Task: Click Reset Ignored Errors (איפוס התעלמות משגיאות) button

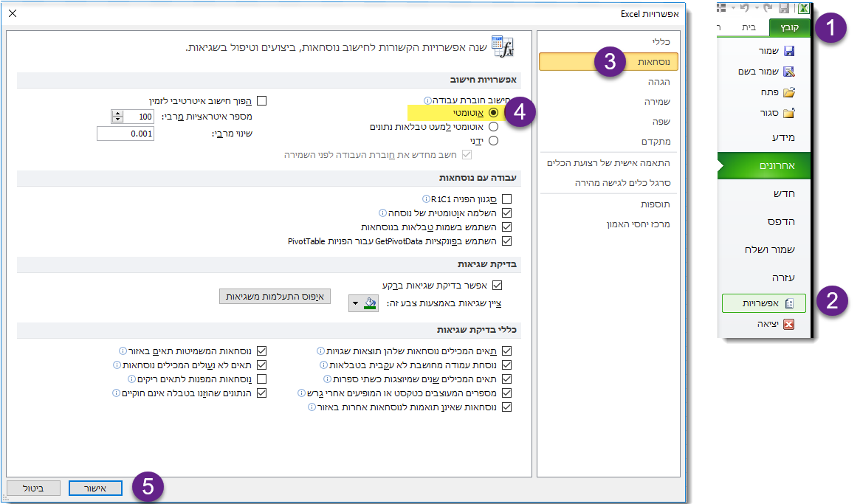Action: click(x=275, y=296)
